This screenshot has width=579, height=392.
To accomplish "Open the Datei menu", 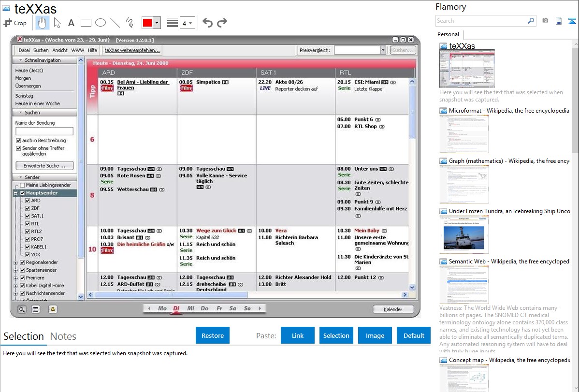I will tap(24, 50).
